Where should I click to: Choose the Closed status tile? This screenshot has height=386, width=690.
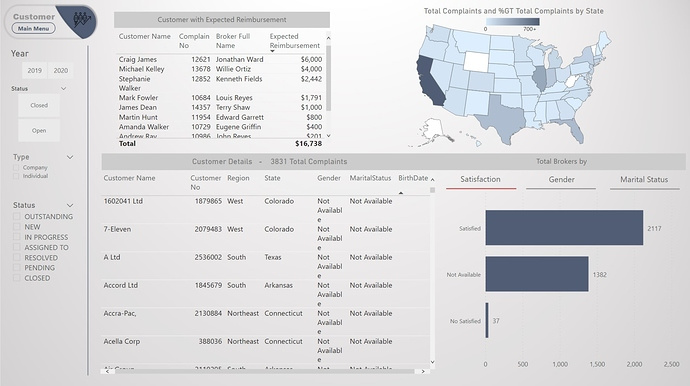pos(39,105)
